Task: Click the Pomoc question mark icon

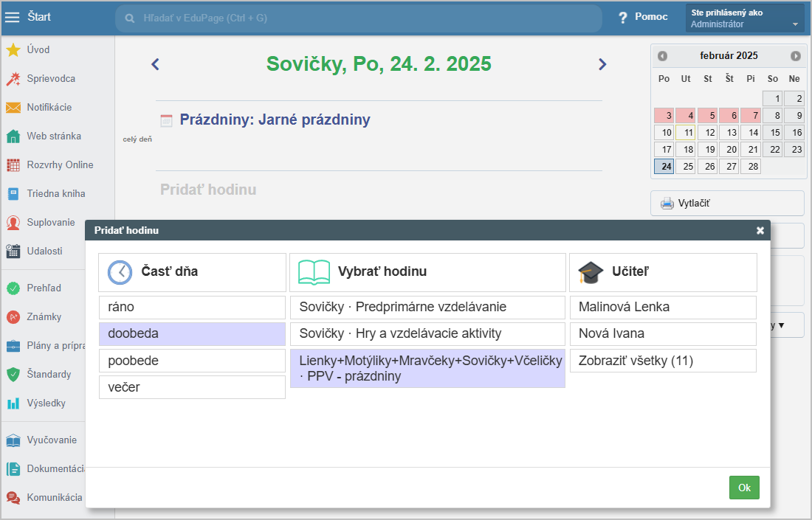Action: [x=623, y=17]
